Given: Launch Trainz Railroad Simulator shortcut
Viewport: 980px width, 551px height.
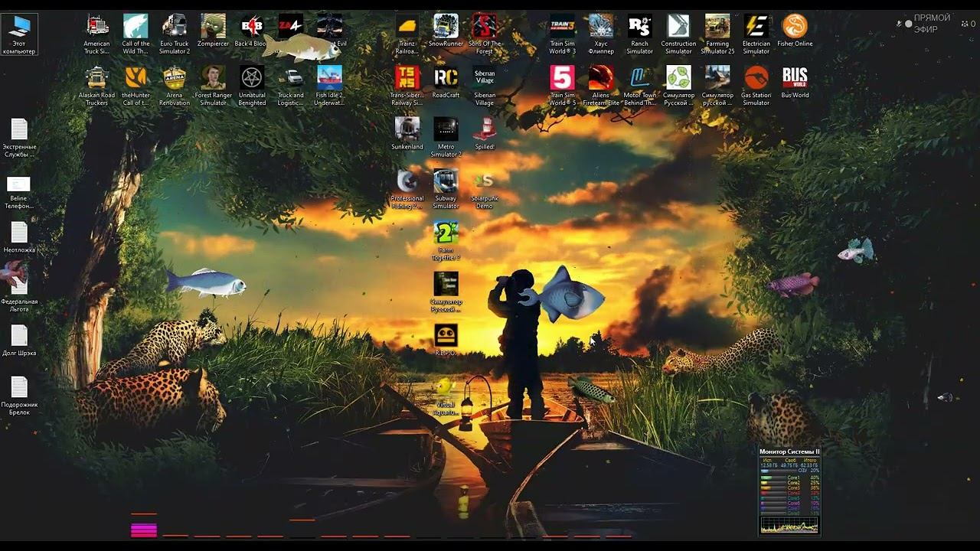Looking at the screenshot, I should (407, 34).
